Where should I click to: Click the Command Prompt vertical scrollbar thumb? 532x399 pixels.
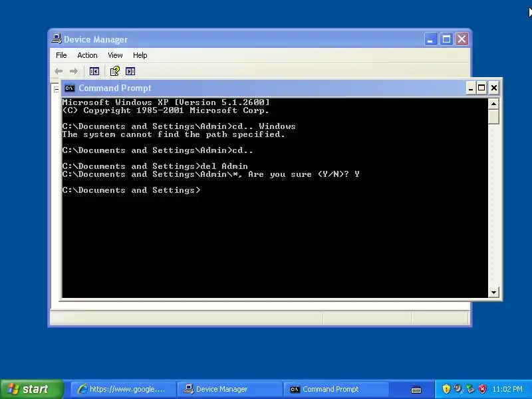[x=493, y=117]
